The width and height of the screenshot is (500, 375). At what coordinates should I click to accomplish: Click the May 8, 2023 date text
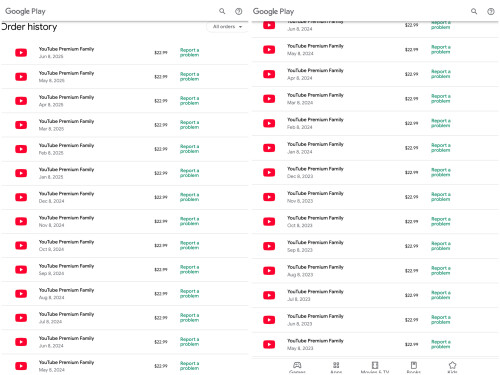(300, 348)
